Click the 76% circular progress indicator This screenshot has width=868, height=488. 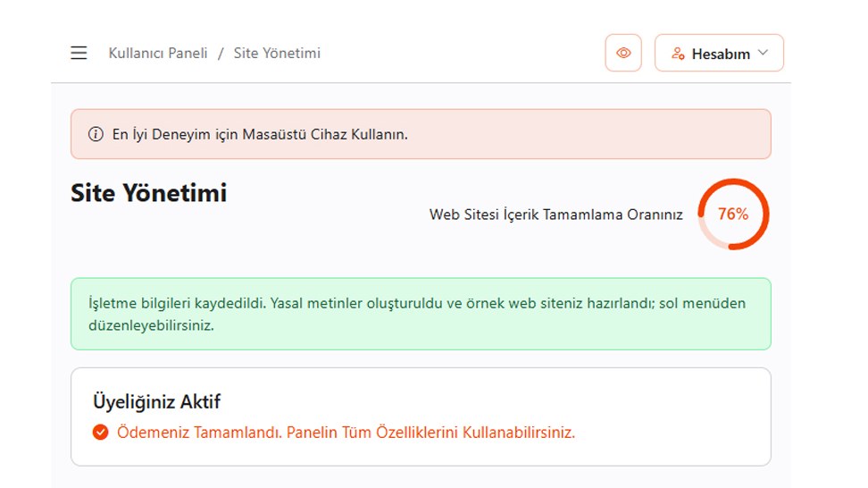[x=733, y=215]
